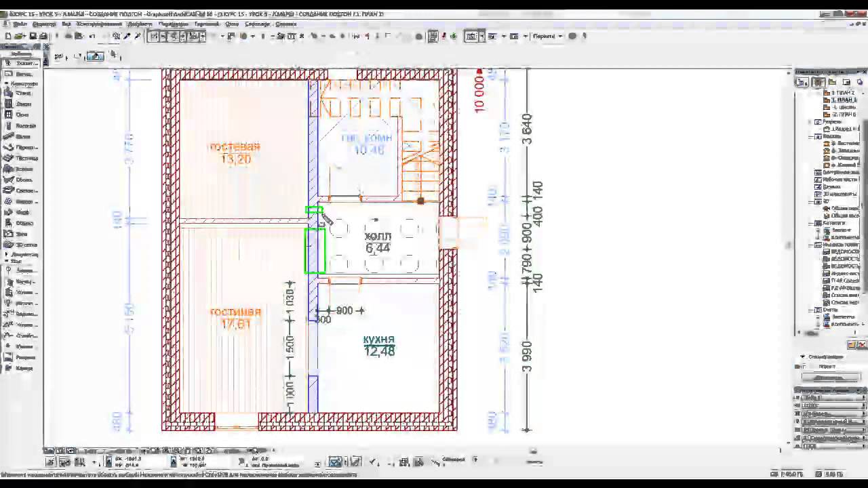Open the Layout Book icon in Navigator
868x488 pixels.
pos(846,82)
